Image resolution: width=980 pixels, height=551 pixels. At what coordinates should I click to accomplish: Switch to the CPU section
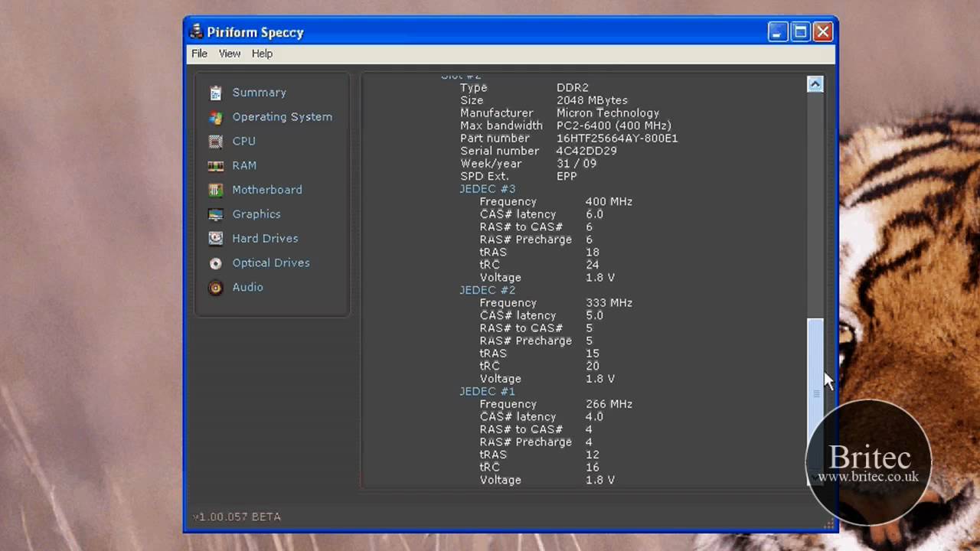243,142
